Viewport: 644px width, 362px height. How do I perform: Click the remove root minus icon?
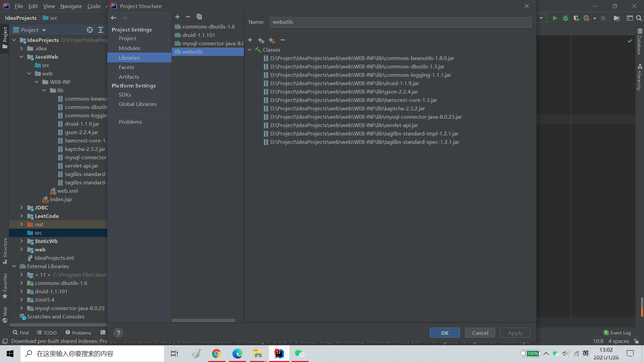coord(283,40)
